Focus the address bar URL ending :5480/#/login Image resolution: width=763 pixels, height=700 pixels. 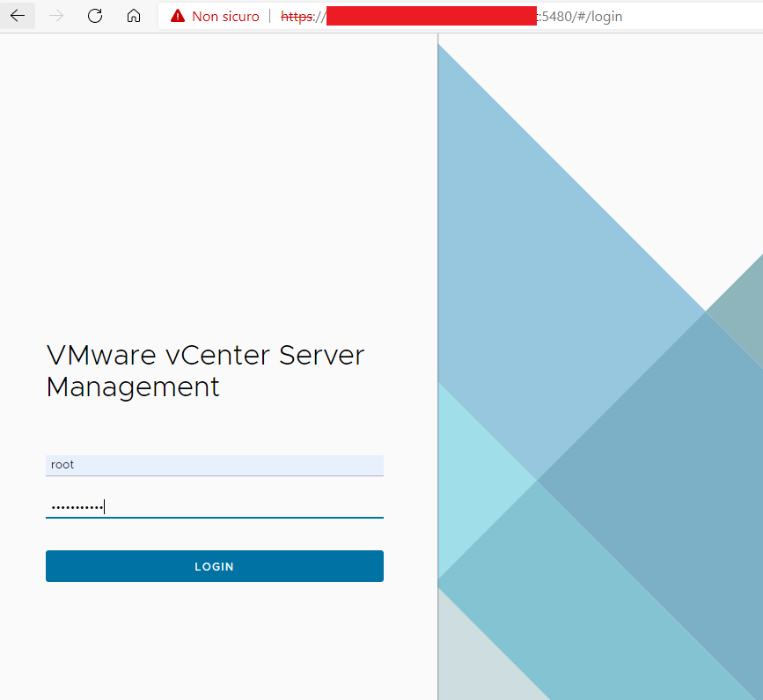(451, 17)
